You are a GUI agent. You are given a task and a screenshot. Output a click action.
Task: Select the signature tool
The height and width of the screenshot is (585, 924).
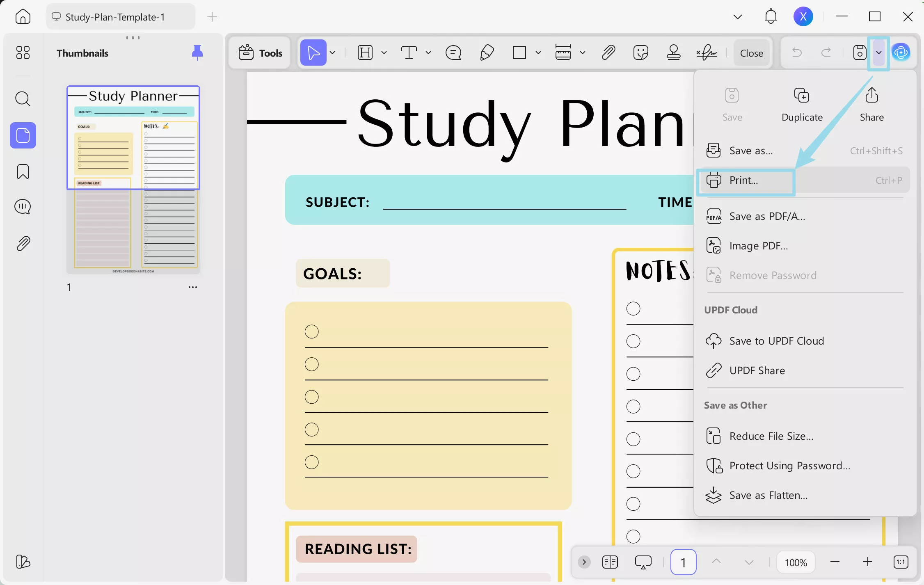point(707,53)
